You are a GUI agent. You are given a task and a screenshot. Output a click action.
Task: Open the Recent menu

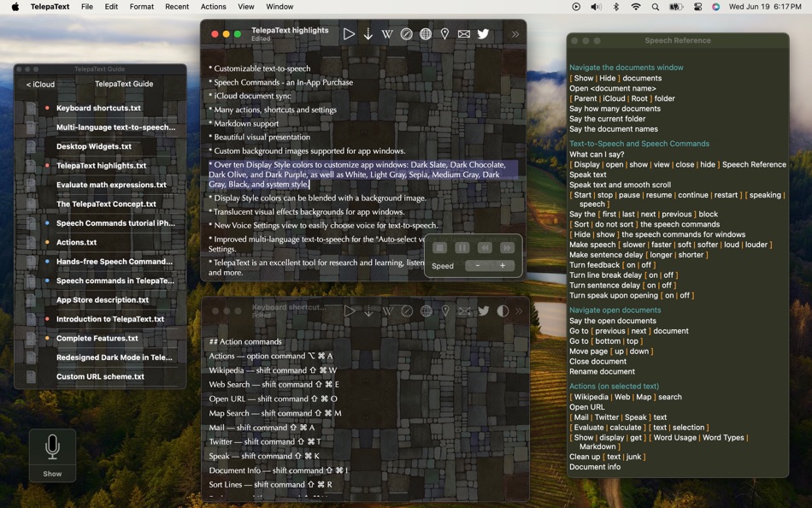177,7
